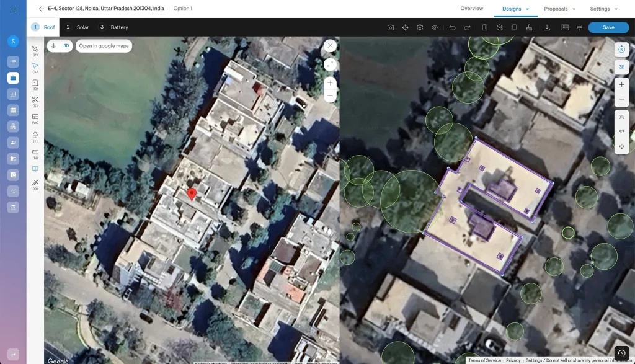Toggle the eye visibility icon
The image size is (635, 364).
pos(435,27)
